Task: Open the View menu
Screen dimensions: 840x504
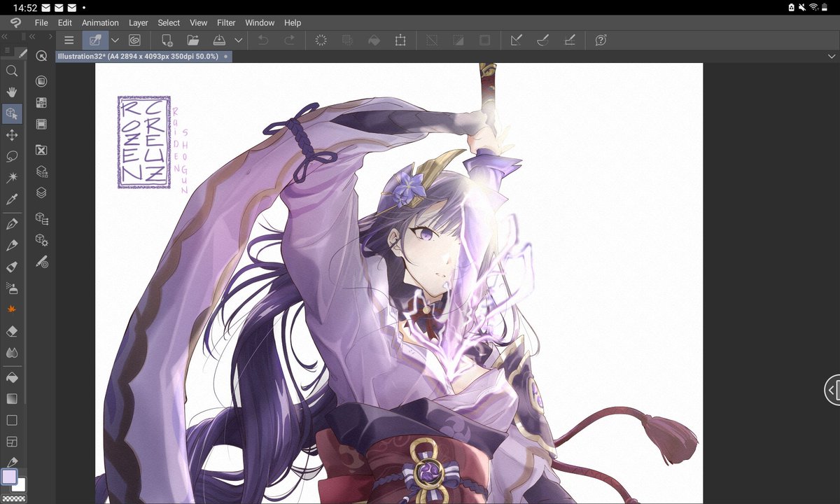Action: click(199, 22)
